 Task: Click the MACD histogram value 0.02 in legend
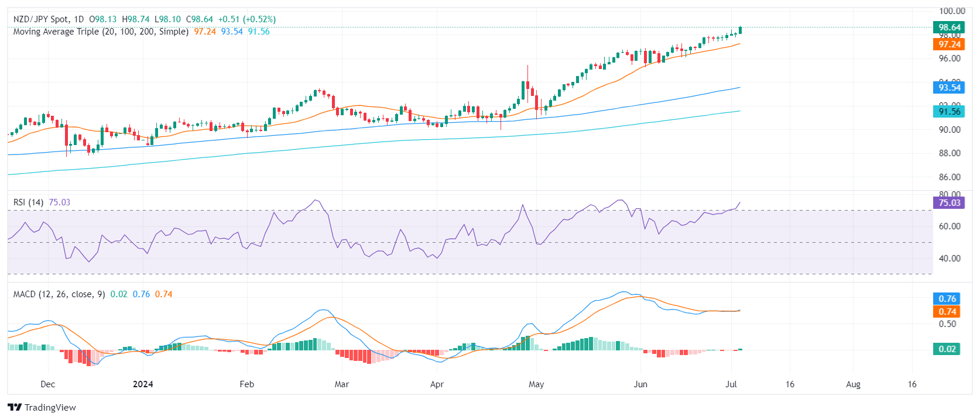coord(119,294)
